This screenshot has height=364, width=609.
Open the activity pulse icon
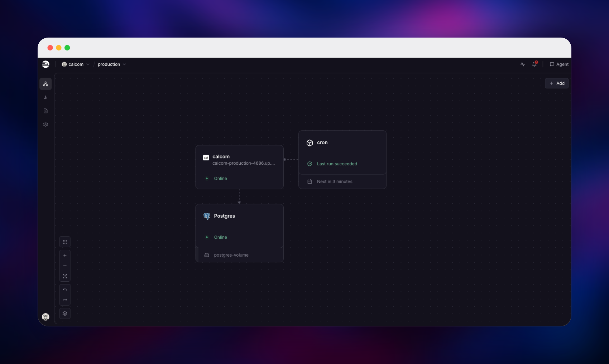(x=523, y=64)
